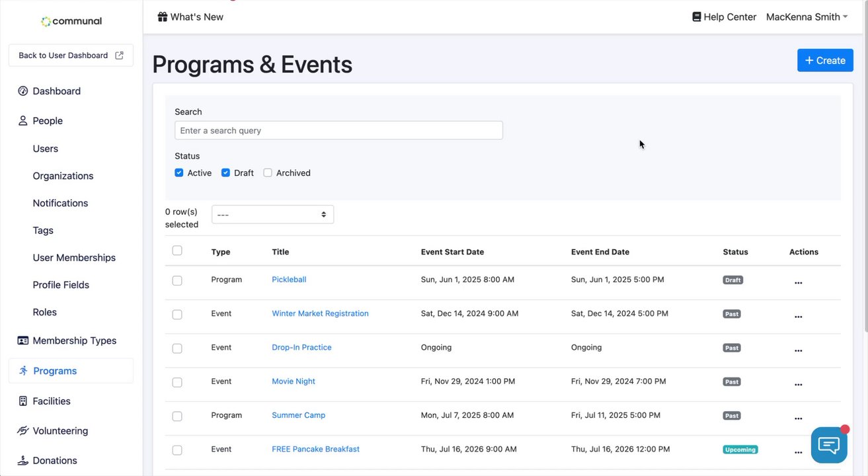Tick the select-all rows header checkbox
Screen dimensions: 868x476
(x=177, y=251)
